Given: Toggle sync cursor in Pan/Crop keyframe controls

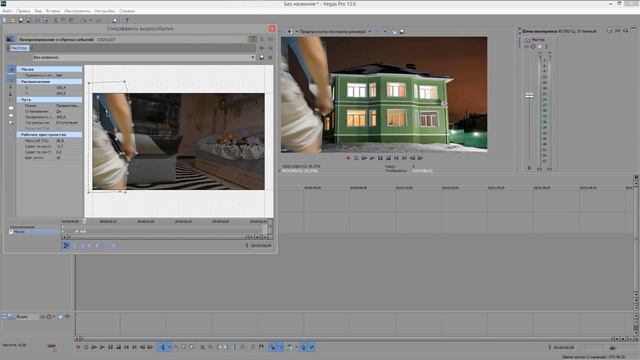Looking at the screenshot, I should (66, 245).
